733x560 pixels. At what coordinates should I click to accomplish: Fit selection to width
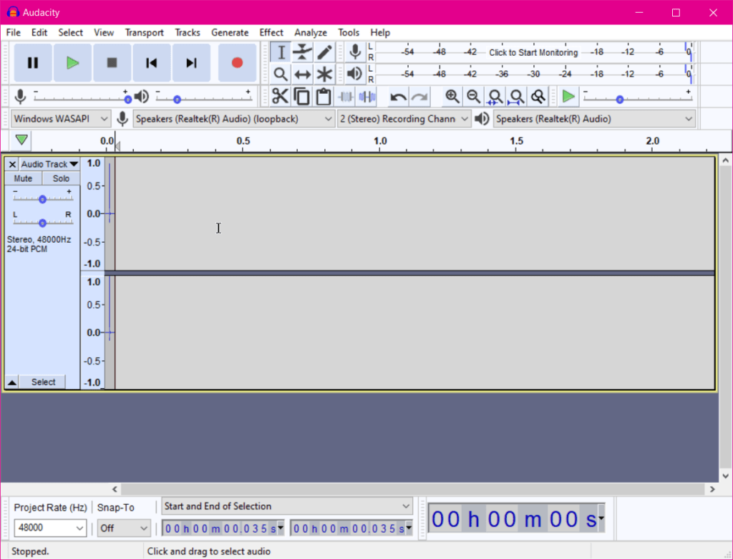point(495,97)
